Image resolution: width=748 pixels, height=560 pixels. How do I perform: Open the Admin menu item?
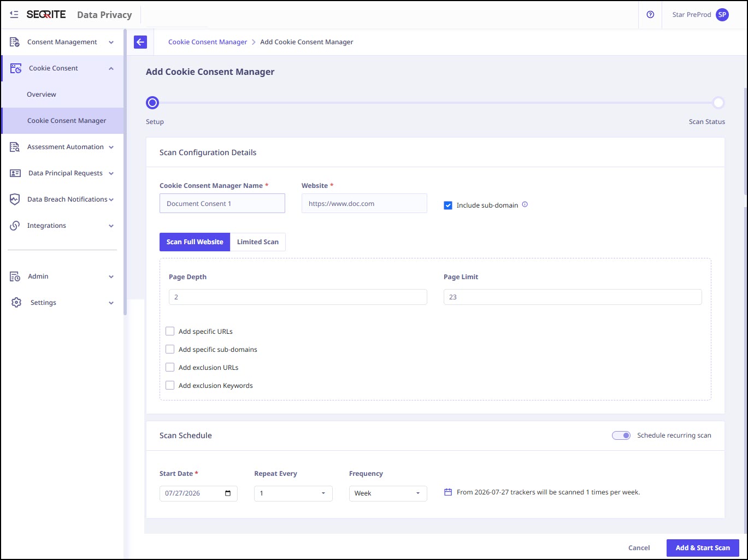pos(62,276)
